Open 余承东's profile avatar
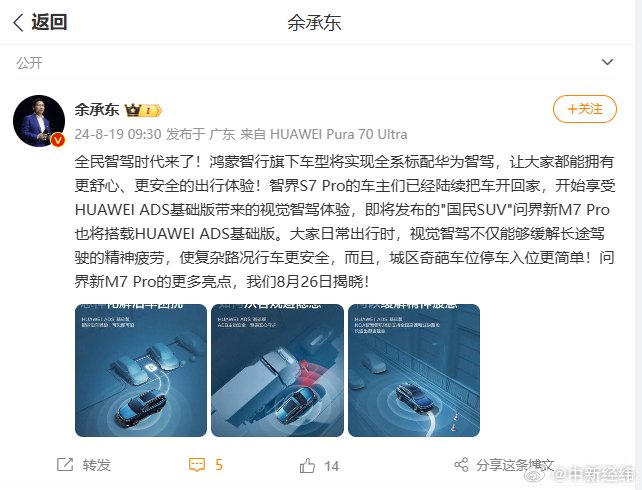Screen dimensions: 642x490 [x=39, y=121]
